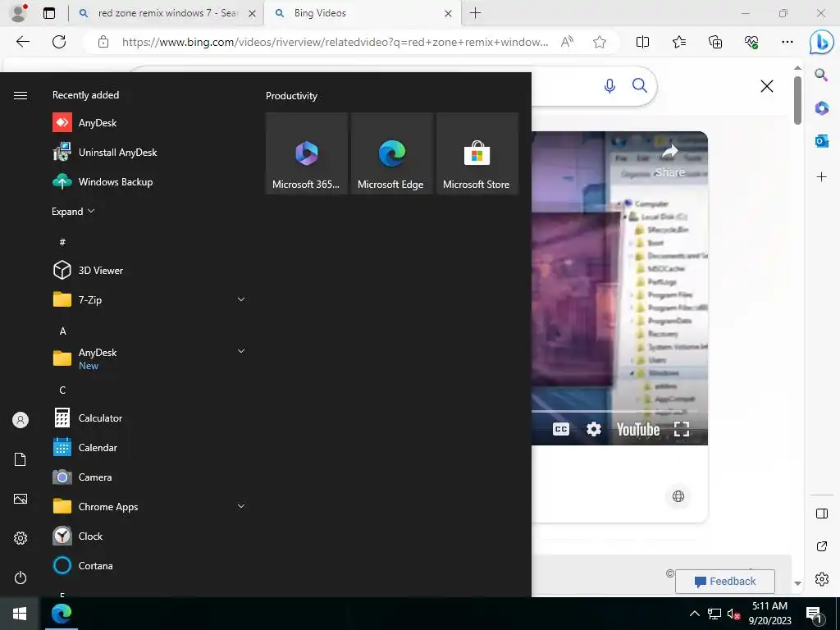Open Calculator app
Screen dimensions: 840x630
coord(88,418)
